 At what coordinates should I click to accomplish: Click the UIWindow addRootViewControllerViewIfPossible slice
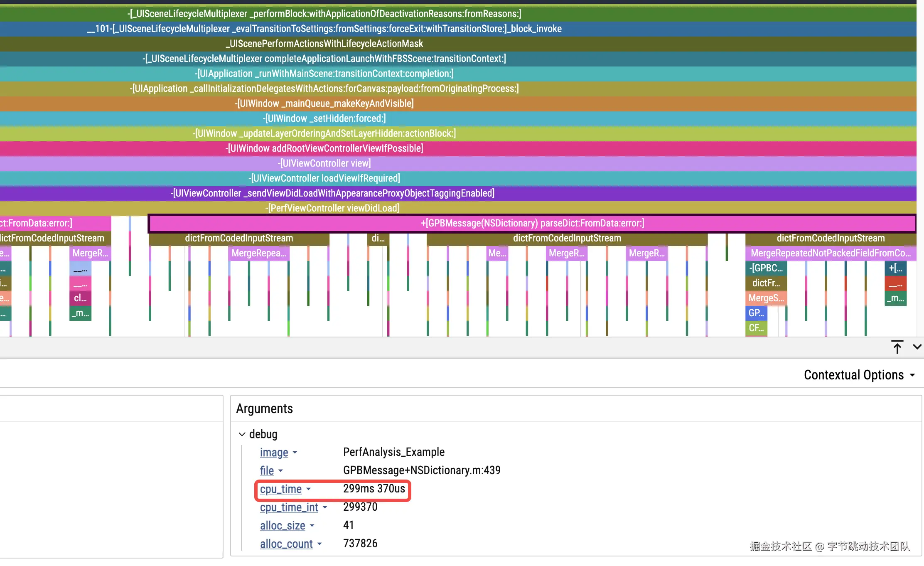324,148
